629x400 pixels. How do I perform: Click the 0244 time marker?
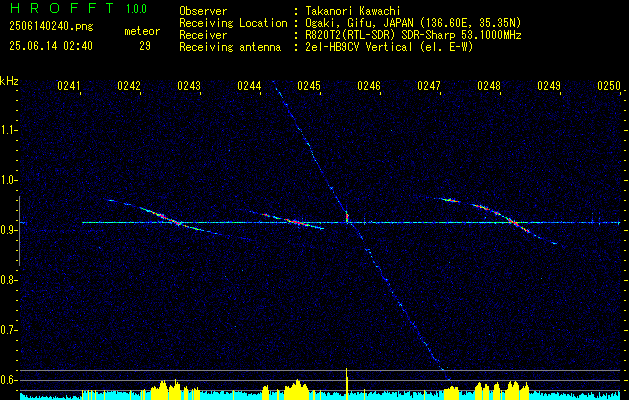tap(249, 86)
